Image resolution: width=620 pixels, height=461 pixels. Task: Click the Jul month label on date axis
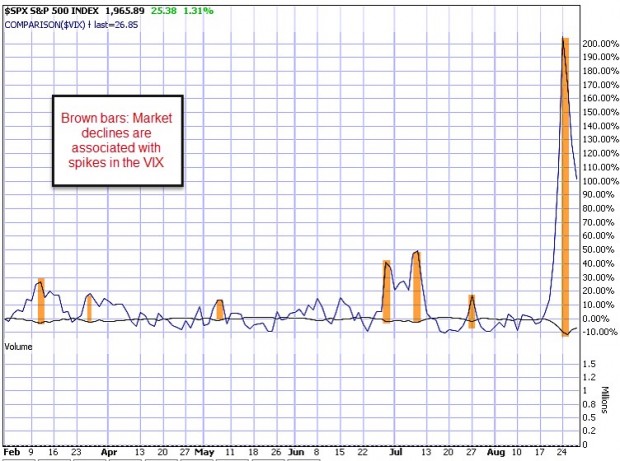click(395, 452)
